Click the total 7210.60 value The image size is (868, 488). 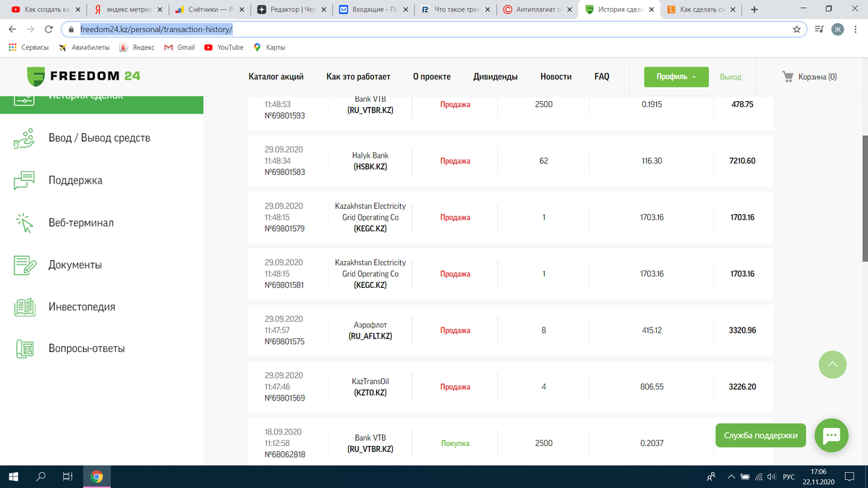[x=742, y=160]
